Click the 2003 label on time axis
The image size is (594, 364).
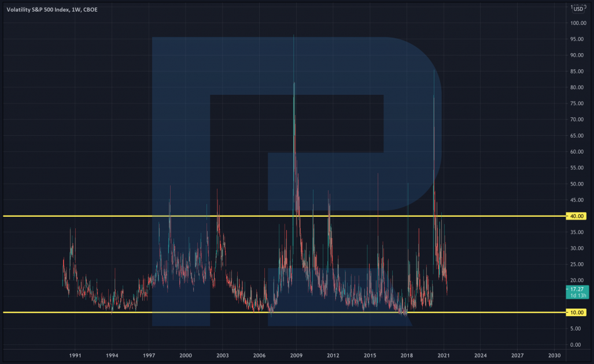pos(222,355)
